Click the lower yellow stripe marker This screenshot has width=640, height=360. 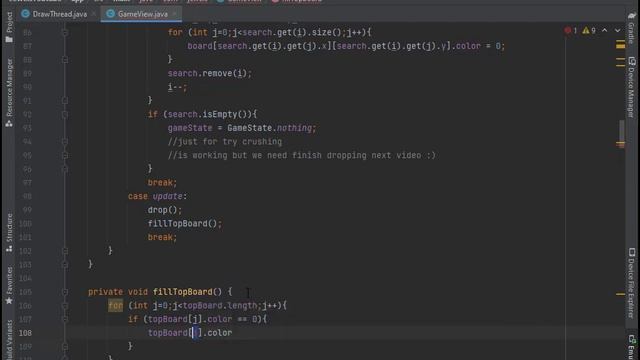[620, 294]
